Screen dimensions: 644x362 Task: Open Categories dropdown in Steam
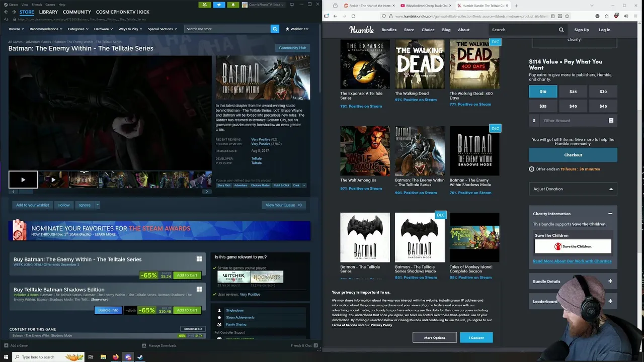click(x=78, y=29)
